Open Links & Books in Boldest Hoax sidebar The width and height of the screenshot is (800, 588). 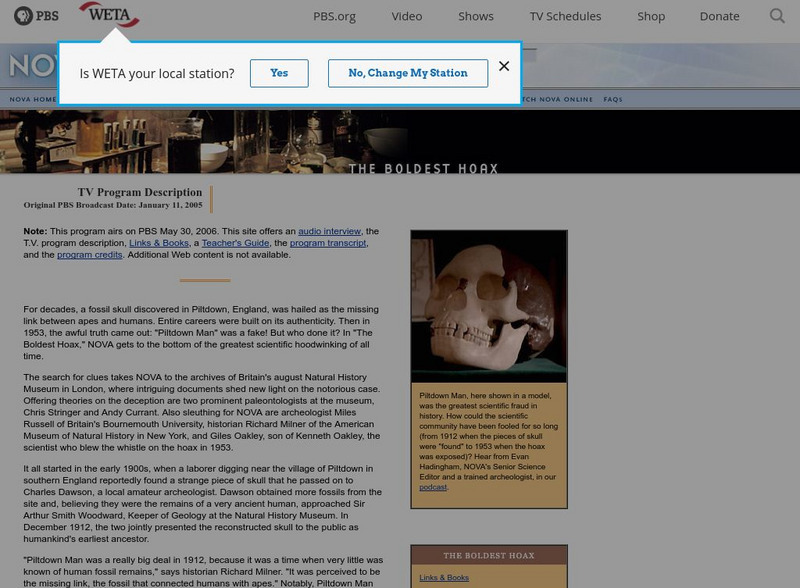coord(444,577)
